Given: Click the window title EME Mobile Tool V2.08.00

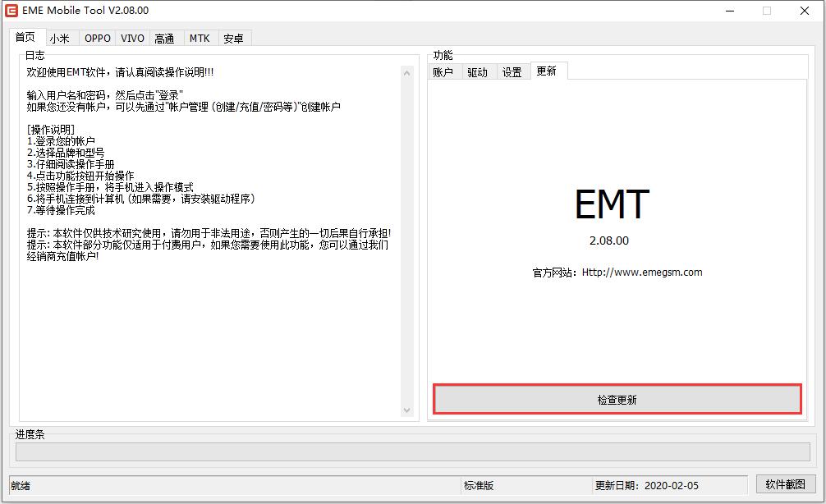Looking at the screenshot, I should (x=85, y=11).
